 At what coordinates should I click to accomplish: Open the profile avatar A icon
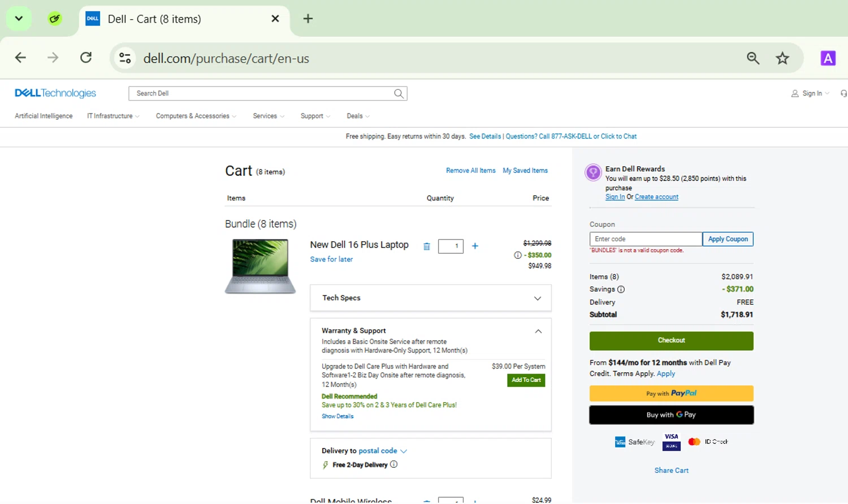pyautogui.click(x=828, y=58)
